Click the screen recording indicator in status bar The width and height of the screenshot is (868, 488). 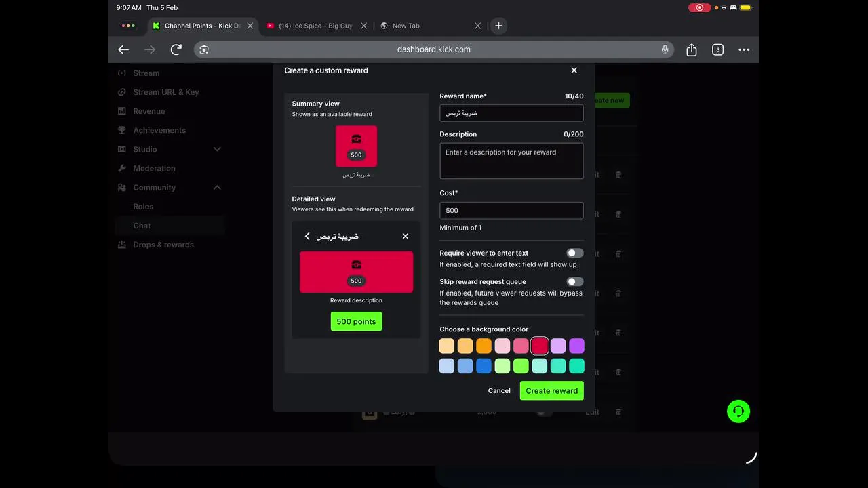click(699, 7)
